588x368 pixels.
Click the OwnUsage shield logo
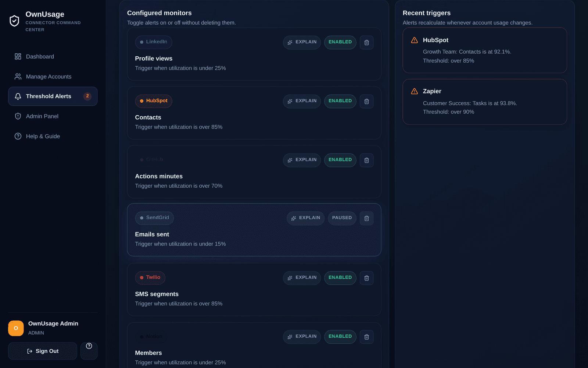pos(14,21)
